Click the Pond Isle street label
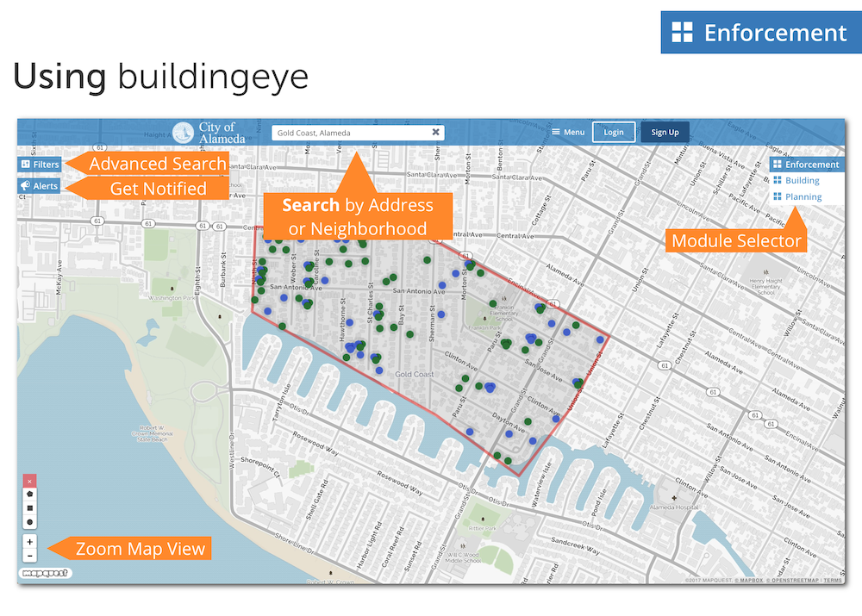The image size is (862, 616). point(597,502)
